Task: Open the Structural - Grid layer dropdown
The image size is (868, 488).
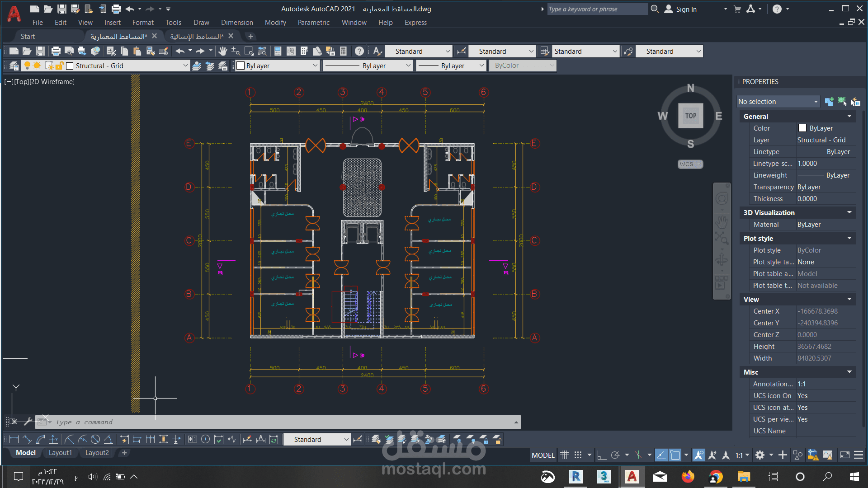Action: click(x=185, y=66)
